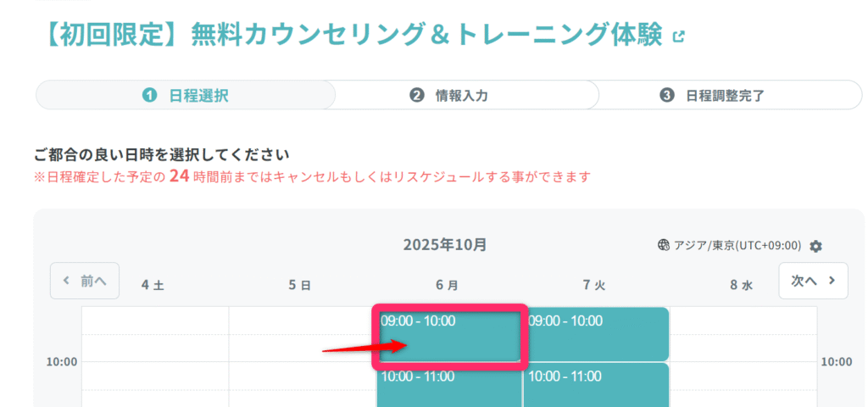Screen dimensions: 868x407
Task: Click the 【初回限定】無料カウンセリング title link
Action: coord(350,35)
